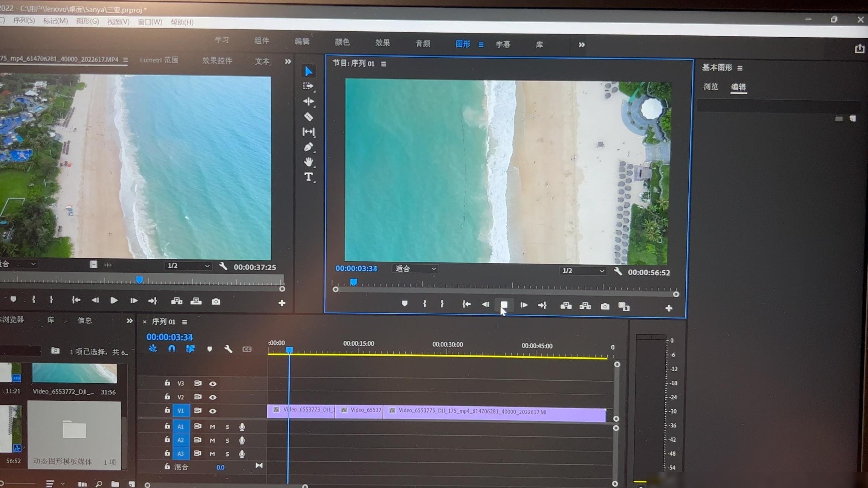The height and width of the screenshot is (488, 868).
Task: Click the Source monitor playhead marker
Action: click(x=139, y=279)
